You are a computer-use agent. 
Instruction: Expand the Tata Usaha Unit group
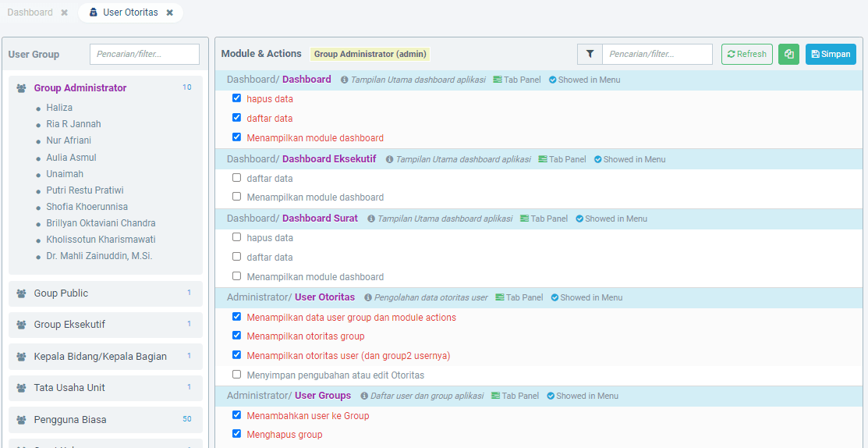pyautogui.click(x=105, y=388)
